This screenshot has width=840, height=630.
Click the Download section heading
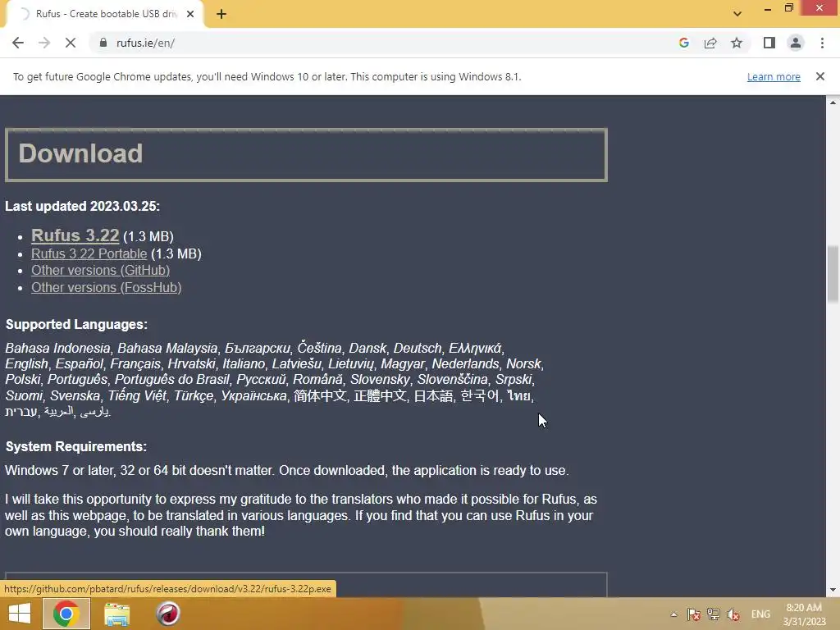coord(80,153)
